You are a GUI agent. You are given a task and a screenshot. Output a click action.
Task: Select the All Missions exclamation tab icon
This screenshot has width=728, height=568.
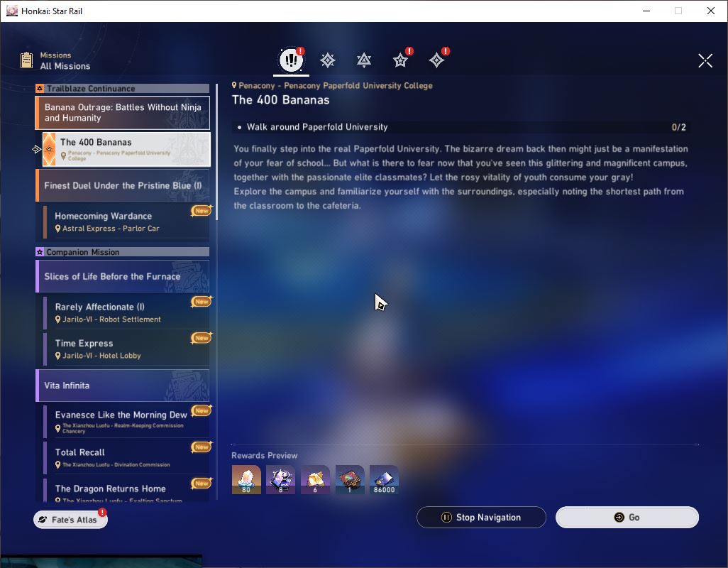[291, 60]
